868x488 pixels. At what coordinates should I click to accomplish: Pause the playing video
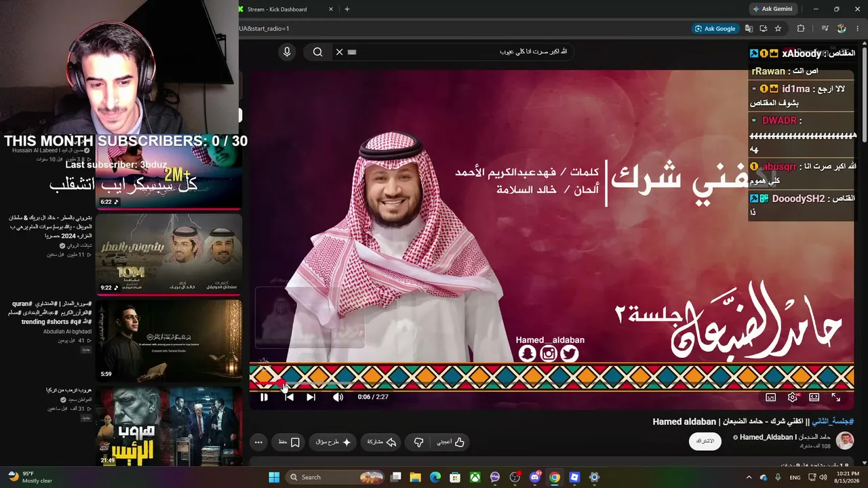pos(264,397)
